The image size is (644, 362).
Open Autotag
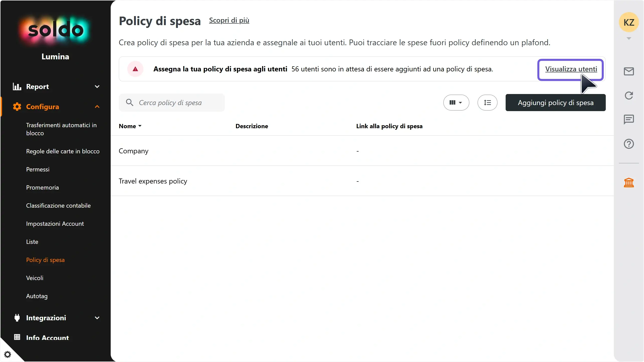(x=37, y=296)
